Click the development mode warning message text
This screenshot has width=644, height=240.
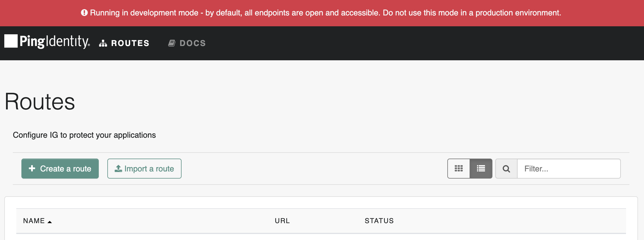(325, 13)
